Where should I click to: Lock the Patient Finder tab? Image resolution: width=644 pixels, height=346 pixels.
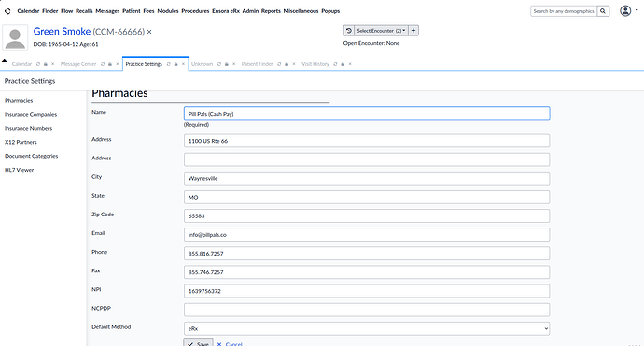pyautogui.click(x=287, y=64)
